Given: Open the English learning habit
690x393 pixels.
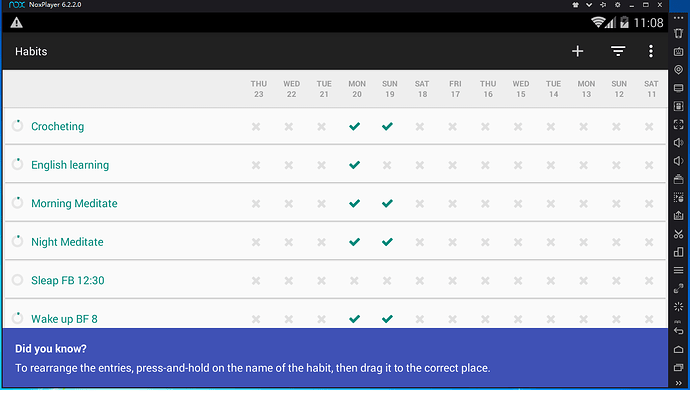Looking at the screenshot, I should point(70,165).
